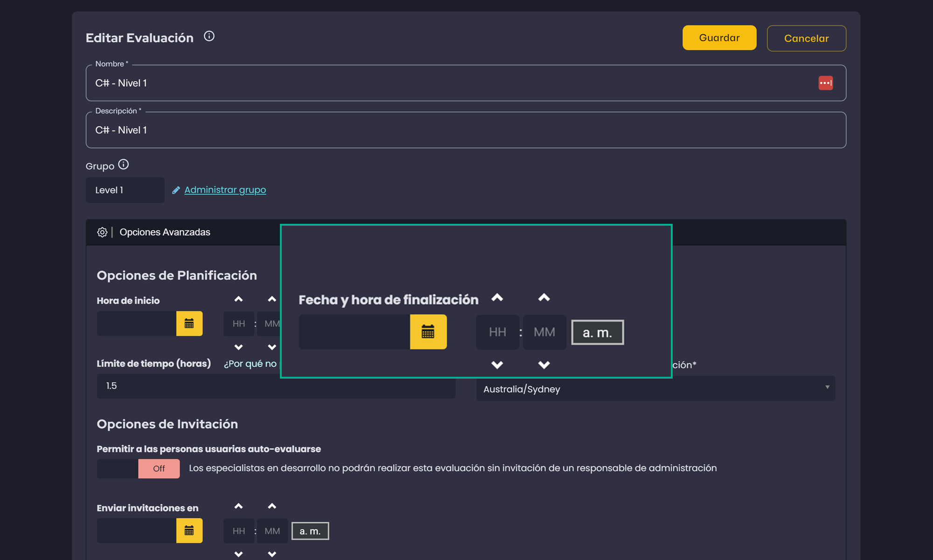This screenshot has width=933, height=560.
Task: Increase hours for Enviar invitaciones en
Action: 238,506
